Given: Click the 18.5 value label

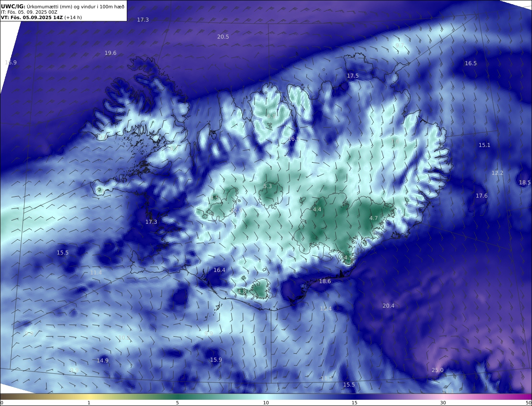Looking at the screenshot, I should coord(525,183).
